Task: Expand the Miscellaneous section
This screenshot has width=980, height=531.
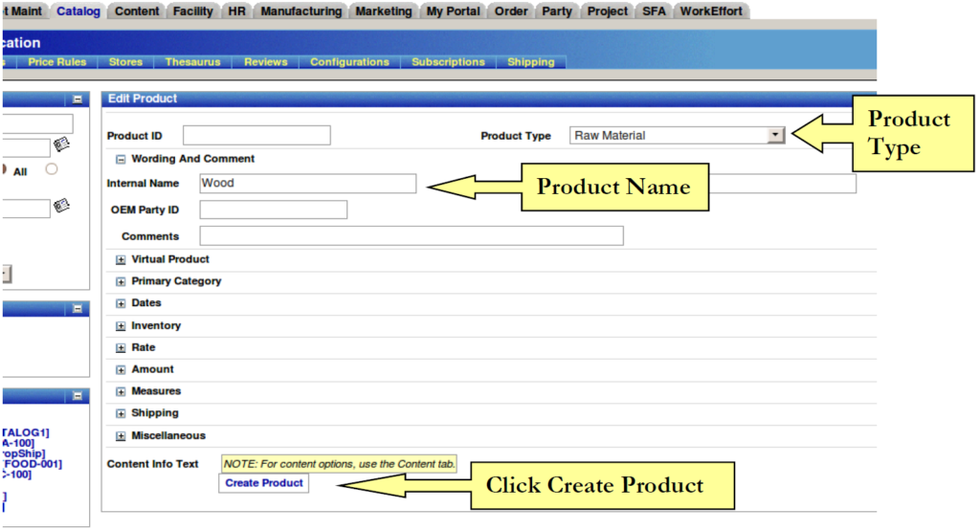Action: (122, 436)
